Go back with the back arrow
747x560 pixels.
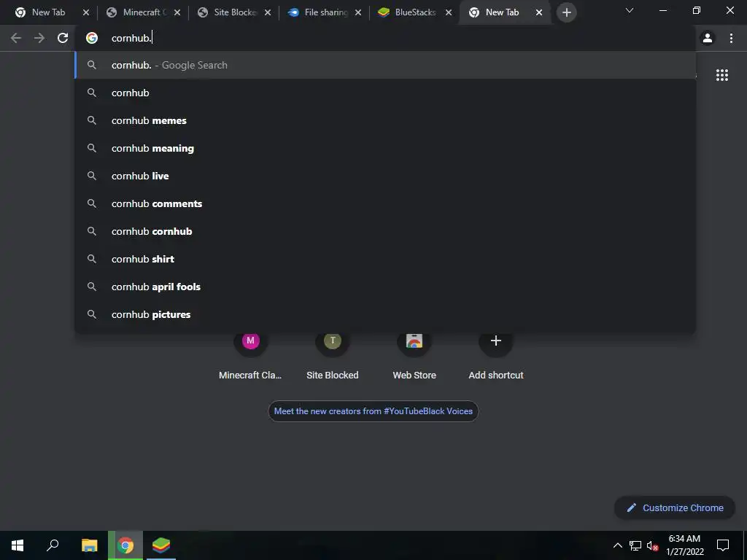coord(16,38)
